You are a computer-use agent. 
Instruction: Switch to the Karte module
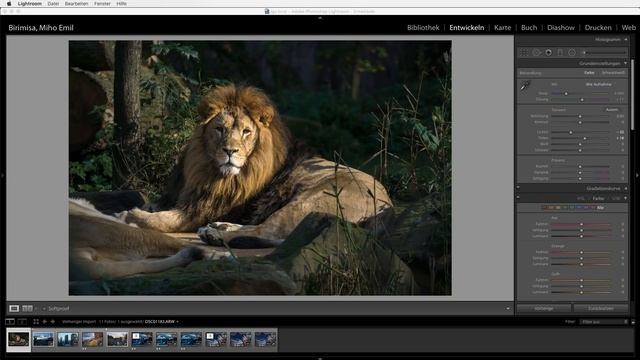[502, 27]
